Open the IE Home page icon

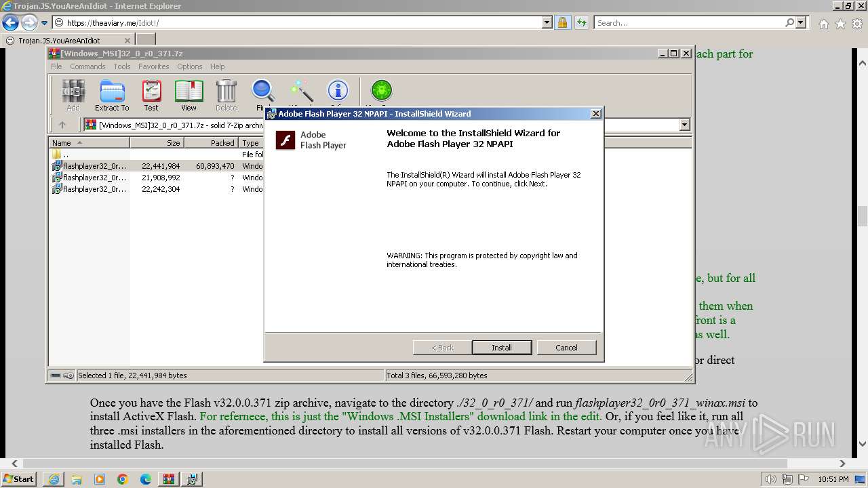(x=823, y=24)
